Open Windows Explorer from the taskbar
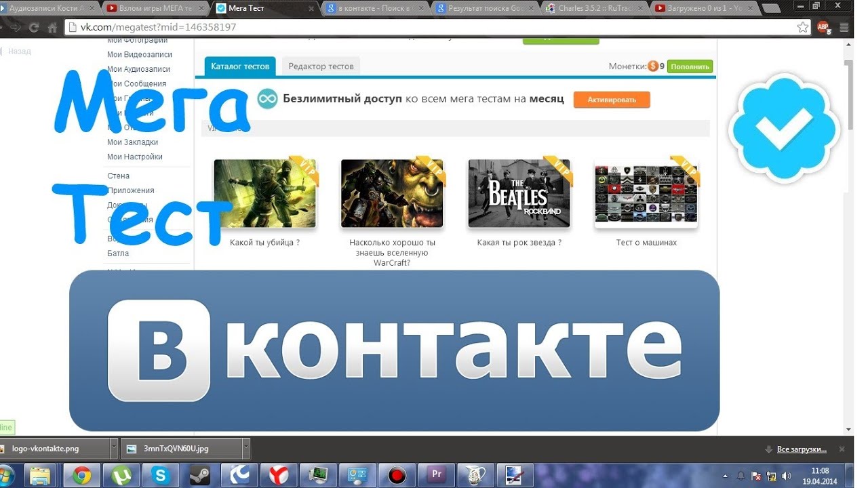Viewport: 868px width, 488px height. tap(41, 475)
